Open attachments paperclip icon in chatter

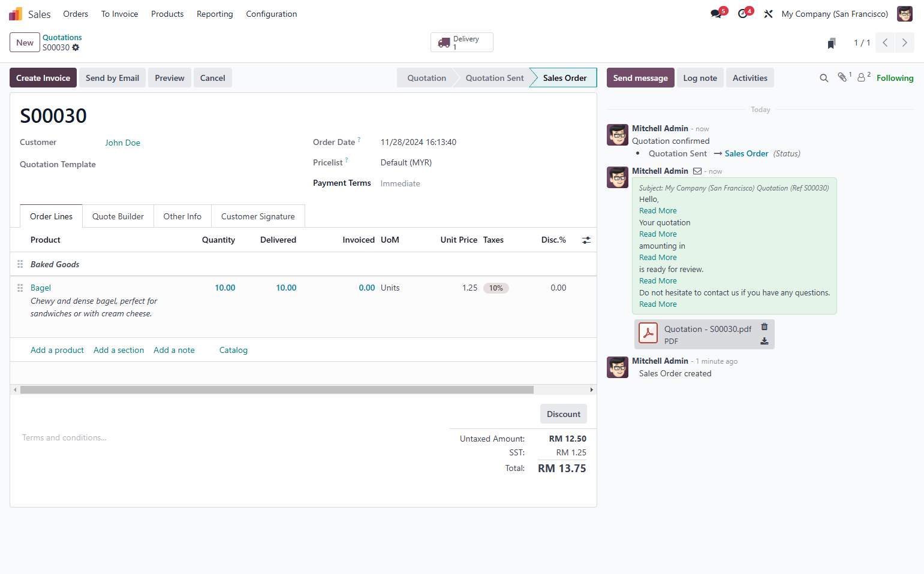coord(842,77)
